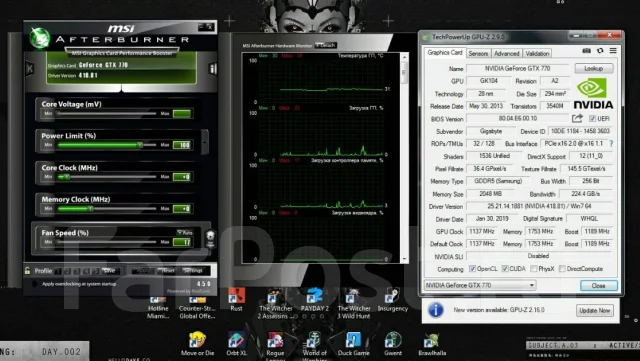Switch to Sensors tab in GPU-Z
Viewport: 640px width, 361px height.
click(x=478, y=53)
